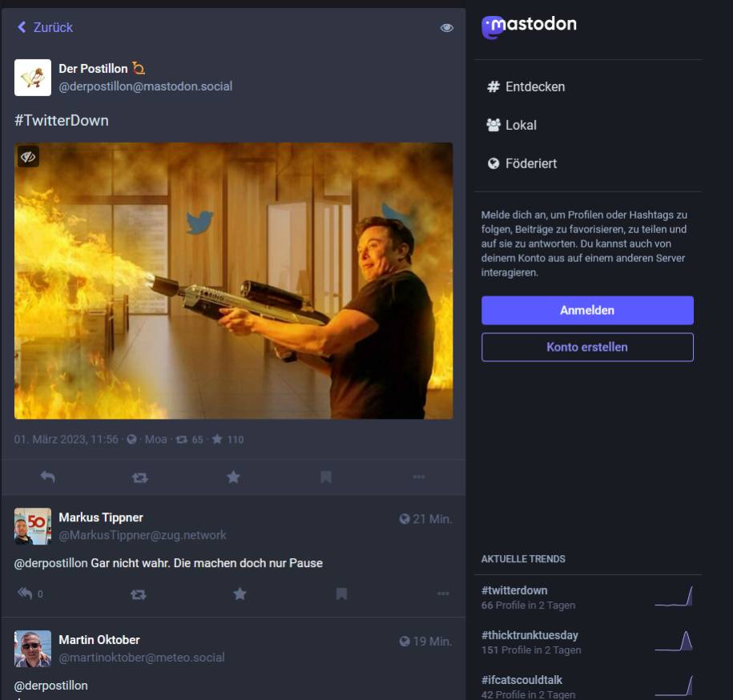This screenshot has height=700, width=733.
Task: Toggle the eye icon in the column header
Action: (x=446, y=28)
